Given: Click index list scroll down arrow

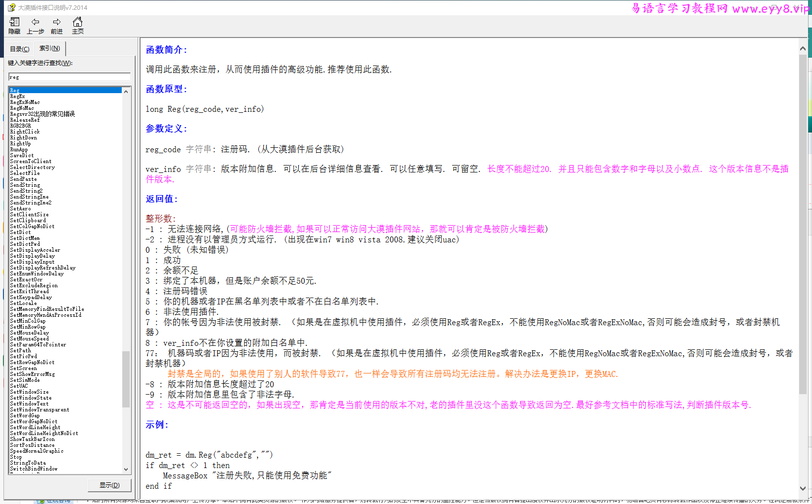Looking at the screenshot, I should point(126,470).
